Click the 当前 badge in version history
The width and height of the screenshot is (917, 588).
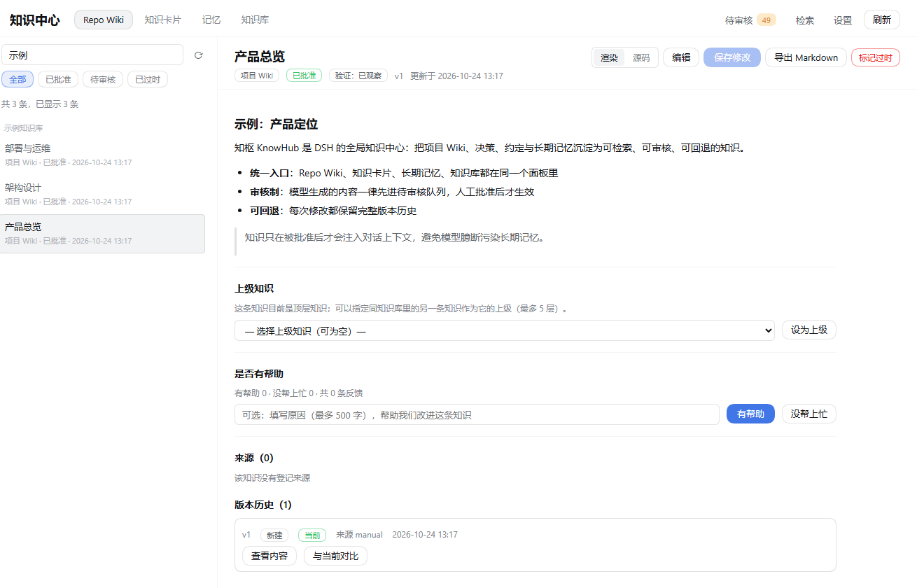click(312, 535)
